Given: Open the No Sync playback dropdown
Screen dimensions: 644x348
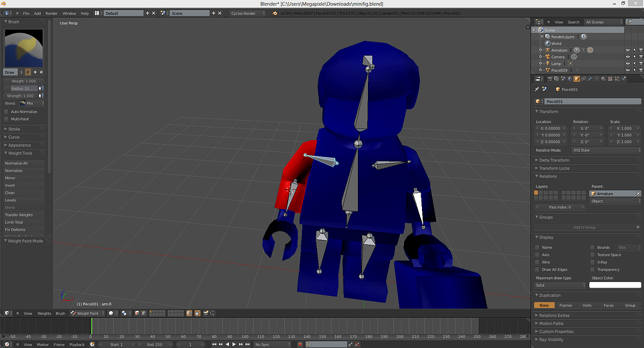Looking at the screenshot, I should 272,344.
